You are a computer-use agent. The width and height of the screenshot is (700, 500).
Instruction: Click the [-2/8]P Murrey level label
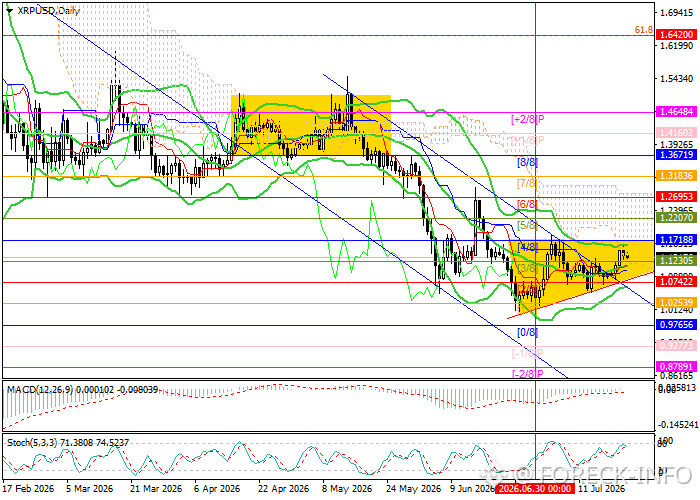click(528, 374)
